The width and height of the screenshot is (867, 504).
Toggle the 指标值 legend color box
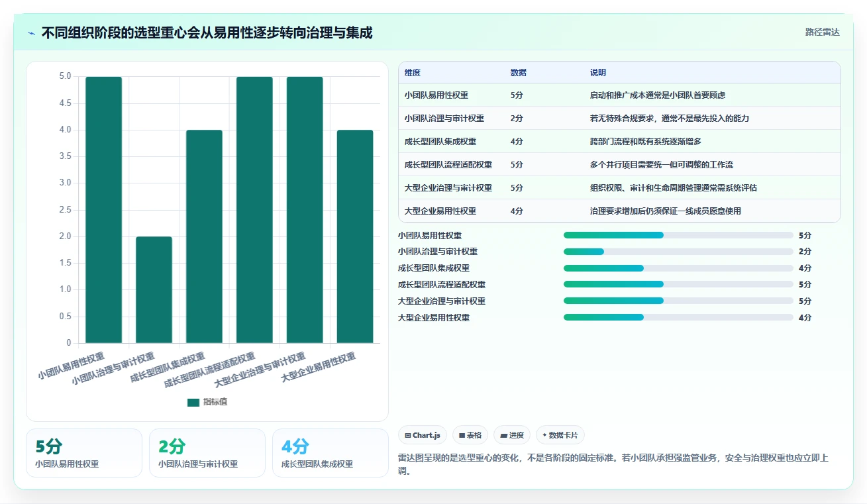tap(193, 402)
